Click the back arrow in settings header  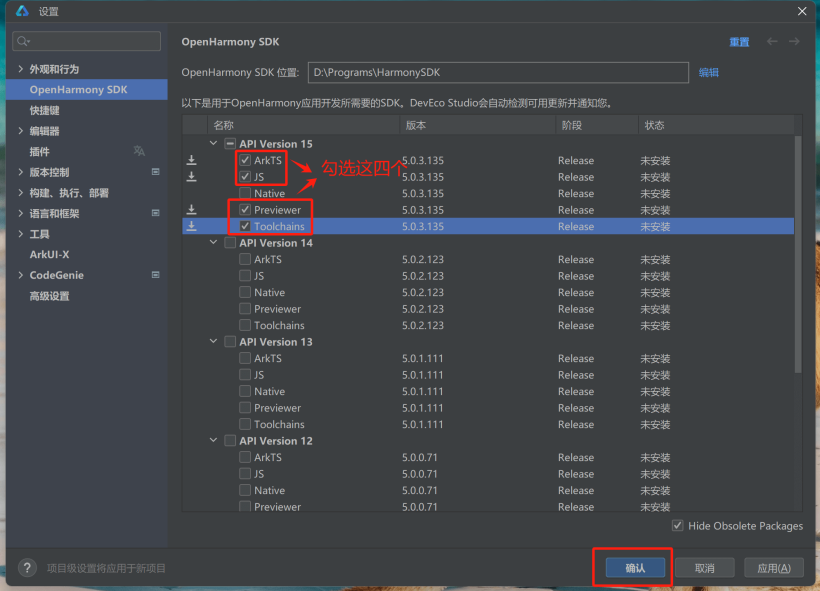click(x=771, y=42)
